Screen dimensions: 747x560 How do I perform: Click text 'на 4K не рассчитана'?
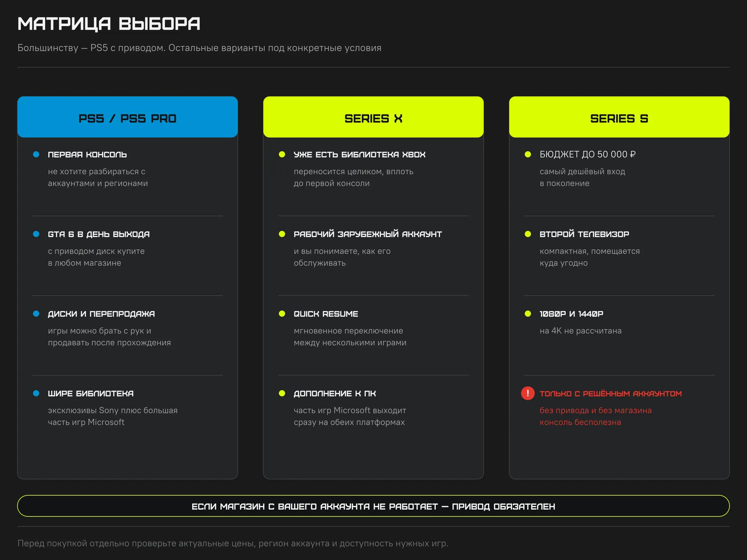[580, 331]
